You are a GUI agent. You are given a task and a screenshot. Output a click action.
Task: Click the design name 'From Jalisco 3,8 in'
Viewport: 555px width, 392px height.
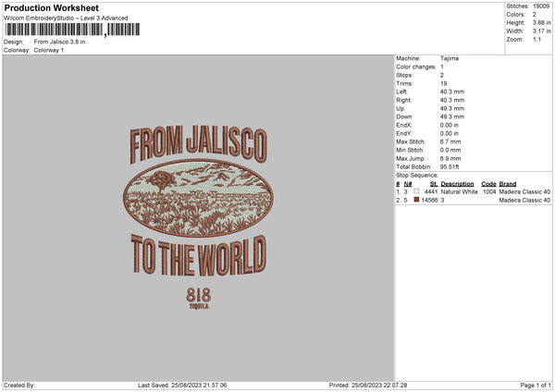[59, 42]
